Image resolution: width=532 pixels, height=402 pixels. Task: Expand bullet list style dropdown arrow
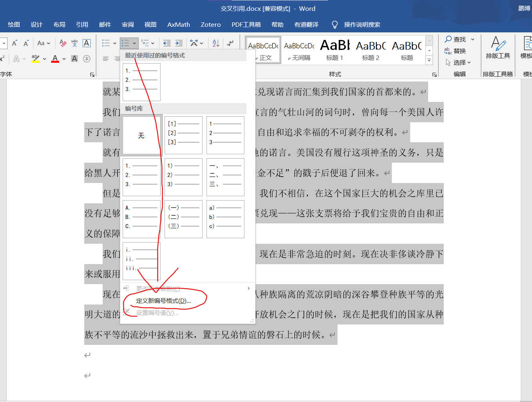coord(115,43)
